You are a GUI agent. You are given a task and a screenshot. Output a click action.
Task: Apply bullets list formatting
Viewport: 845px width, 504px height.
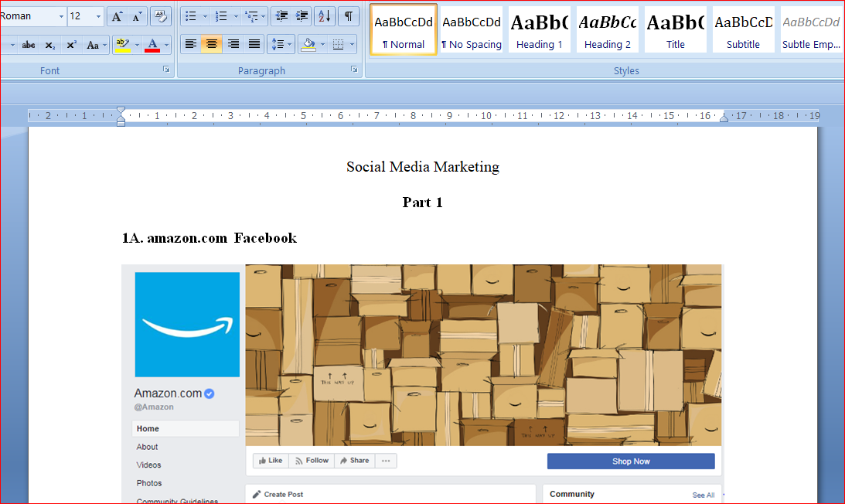point(191,17)
